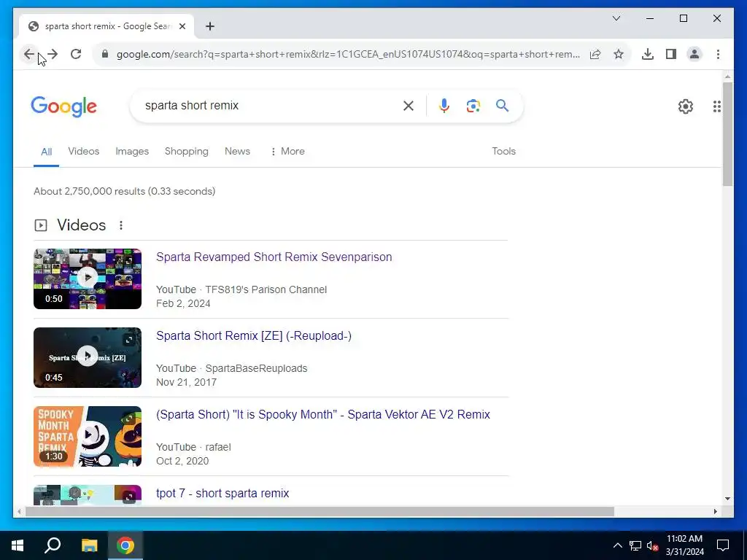Clear the search box text

[x=409, y=106]
